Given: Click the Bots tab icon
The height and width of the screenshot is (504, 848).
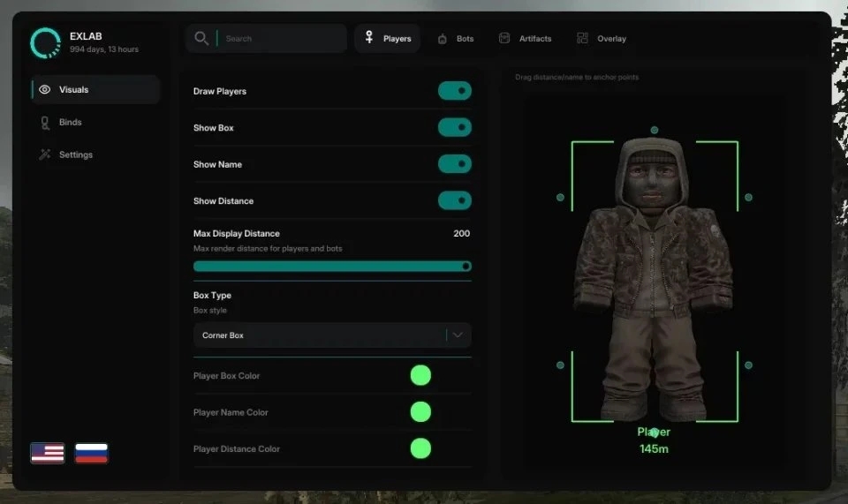Looking at the screenshot, I should point(442,38).
